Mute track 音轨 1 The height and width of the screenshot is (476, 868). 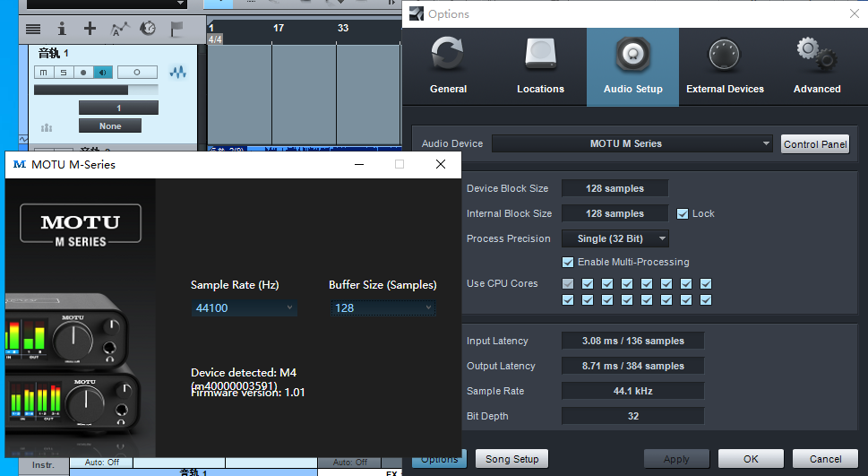click(44, 73)
